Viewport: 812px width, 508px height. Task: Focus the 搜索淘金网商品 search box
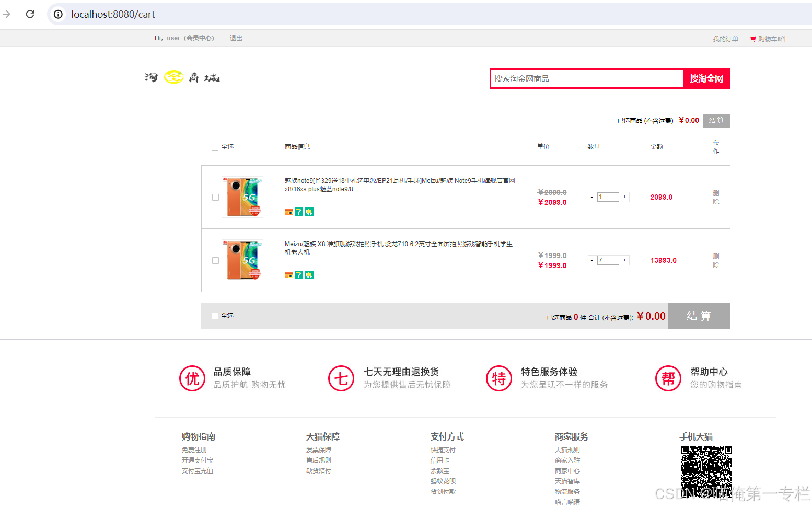pos(587,78)
